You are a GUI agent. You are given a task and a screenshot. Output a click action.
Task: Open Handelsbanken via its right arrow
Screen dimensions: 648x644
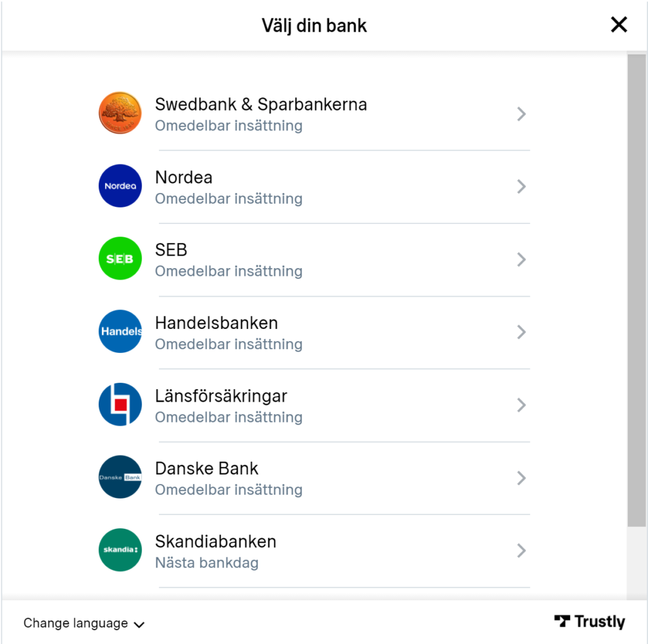[521, 332]
